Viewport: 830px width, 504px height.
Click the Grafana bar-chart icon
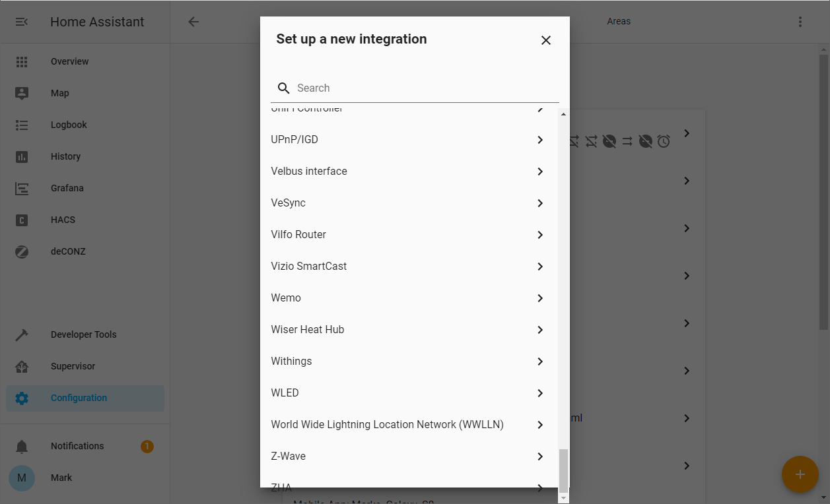(22, 188)
